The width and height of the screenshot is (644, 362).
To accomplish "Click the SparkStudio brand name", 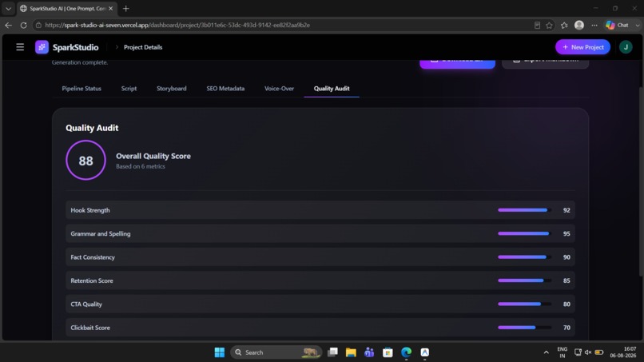I will tap(76, 47).
